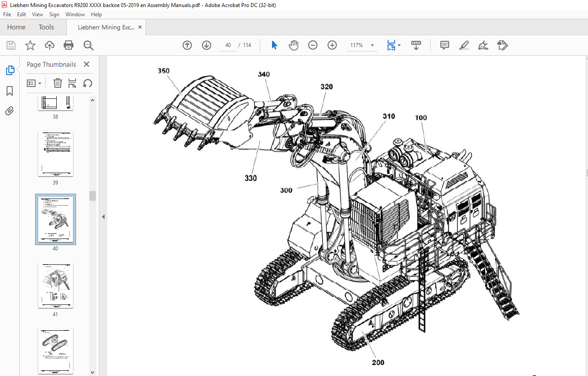Print the document via printer icon
The image size is (588, 376).
69,45
